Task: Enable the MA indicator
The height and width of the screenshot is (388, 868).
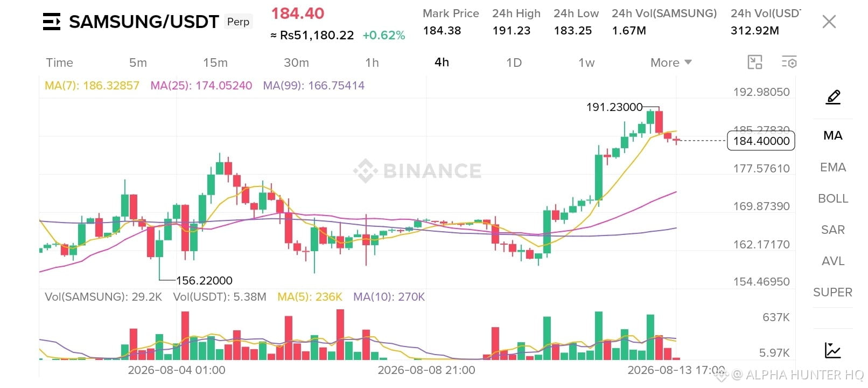Action: click(x=833, y=136)
